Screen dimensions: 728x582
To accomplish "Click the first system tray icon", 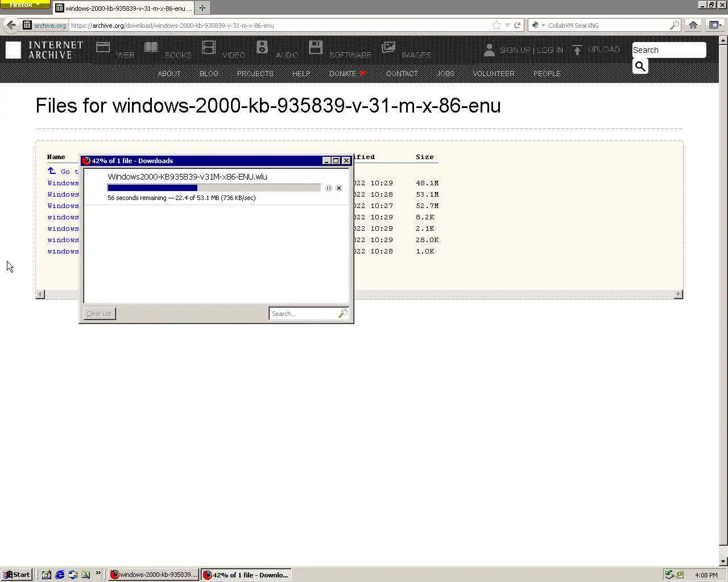I will click(669, 575).
